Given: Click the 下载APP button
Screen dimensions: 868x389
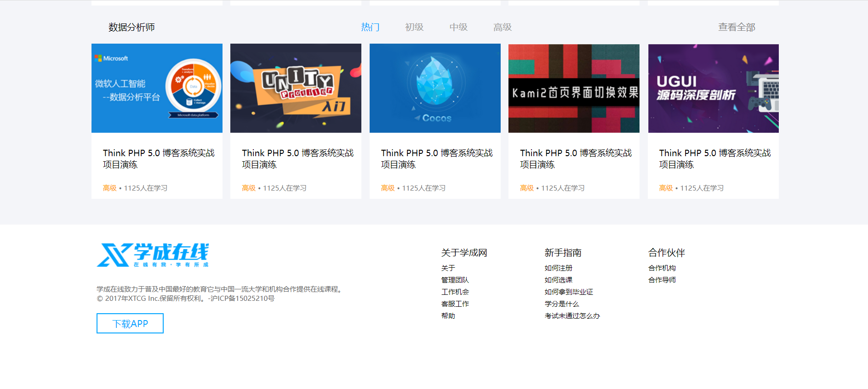Looking at the screenshot, I should (130, 323).
